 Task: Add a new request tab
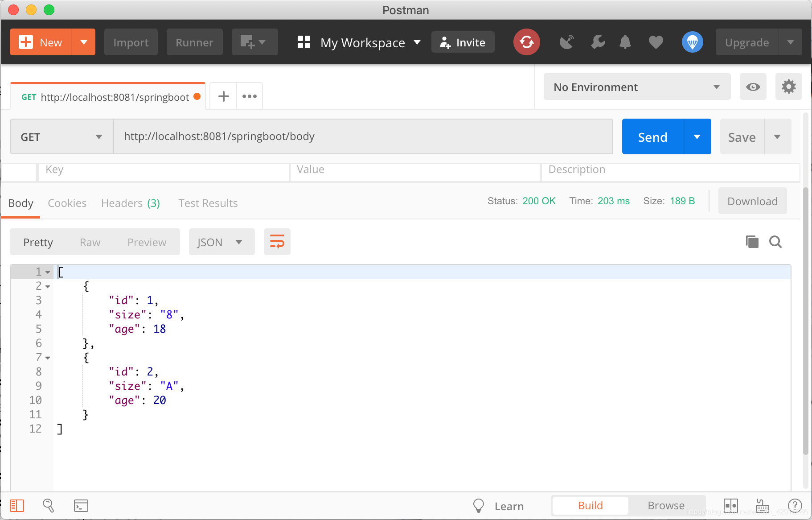pos(223,96)
